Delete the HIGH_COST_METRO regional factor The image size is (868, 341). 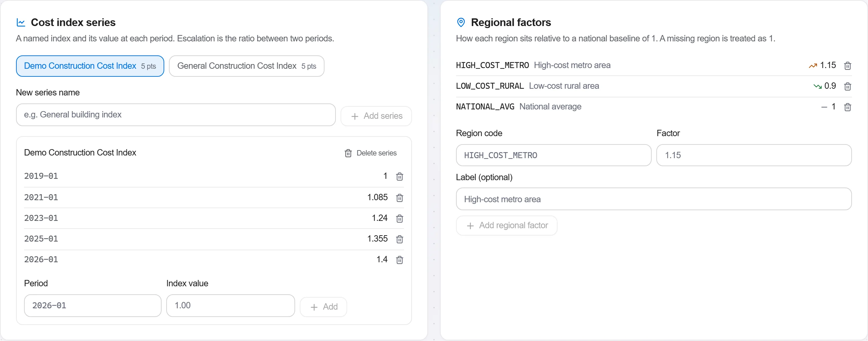tap(847, 66)
